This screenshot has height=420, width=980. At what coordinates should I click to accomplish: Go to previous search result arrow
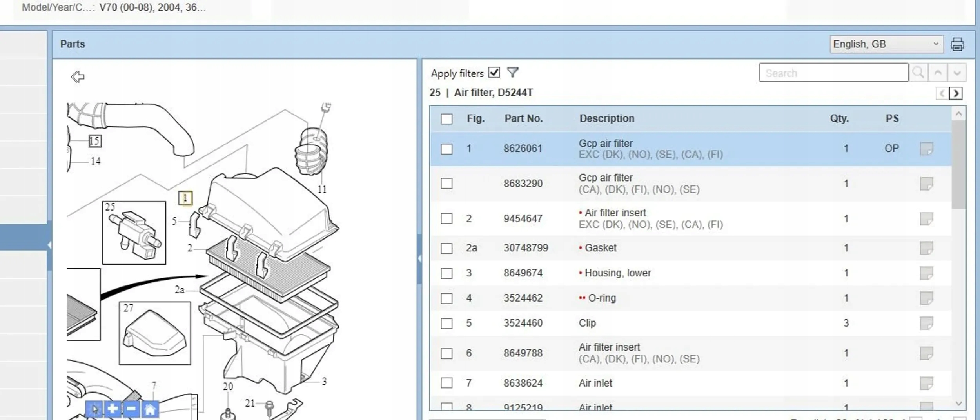[x=938, y=73]
